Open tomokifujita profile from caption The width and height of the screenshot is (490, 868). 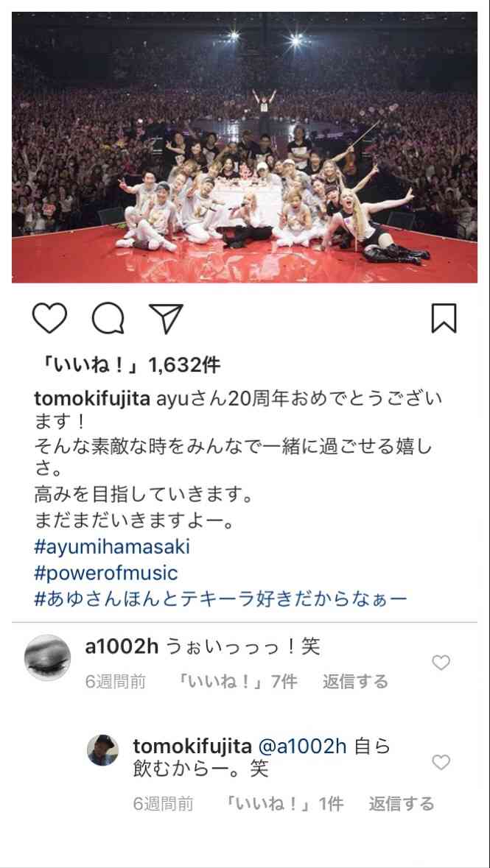[92, 400]
